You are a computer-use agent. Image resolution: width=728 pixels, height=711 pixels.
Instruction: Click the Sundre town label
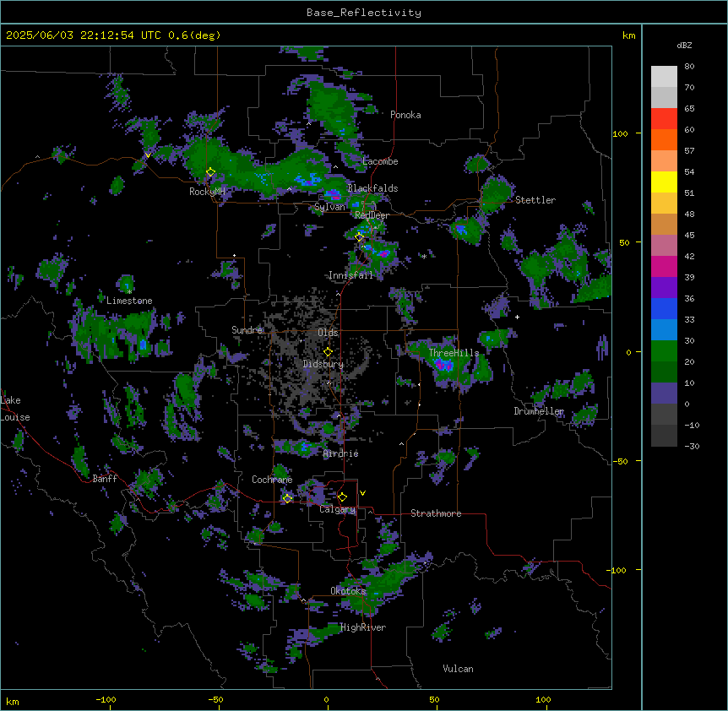(247, 330)
